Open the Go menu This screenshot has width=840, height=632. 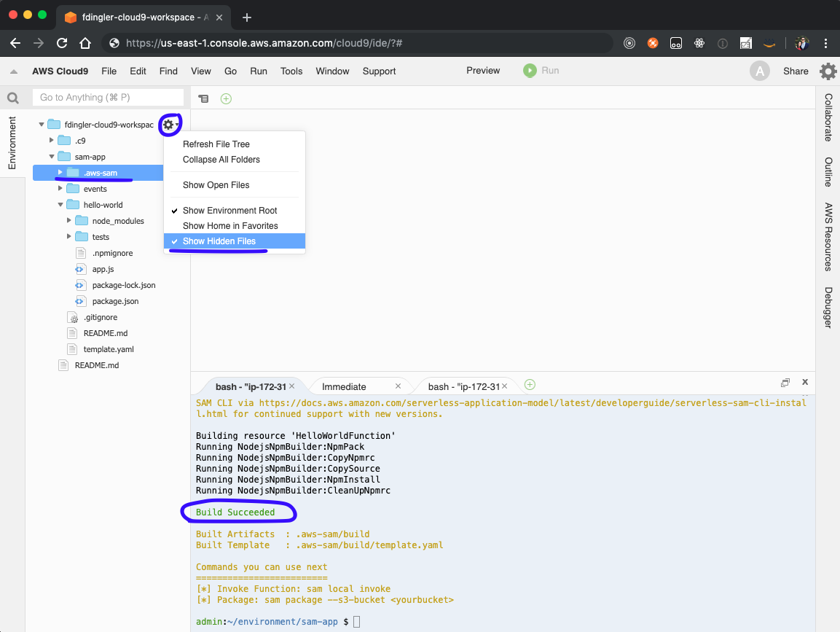click(230, 71)
